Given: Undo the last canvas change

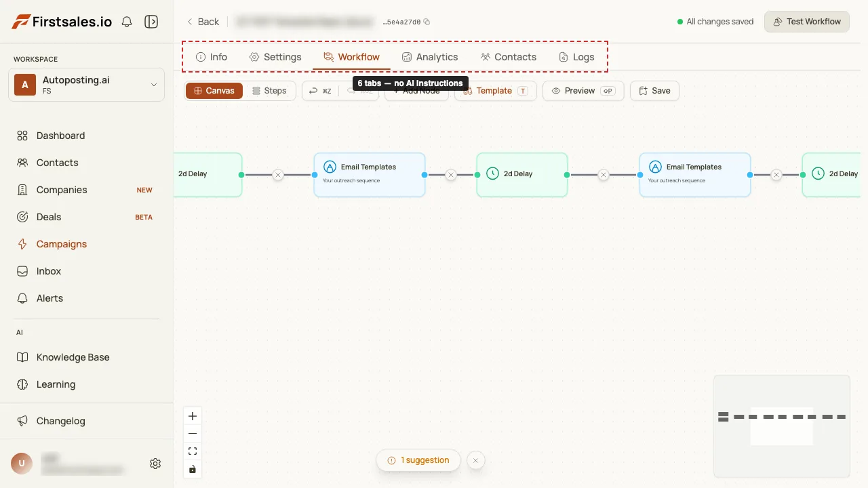Looking at the screenshot, I should (x=320, y=91).
